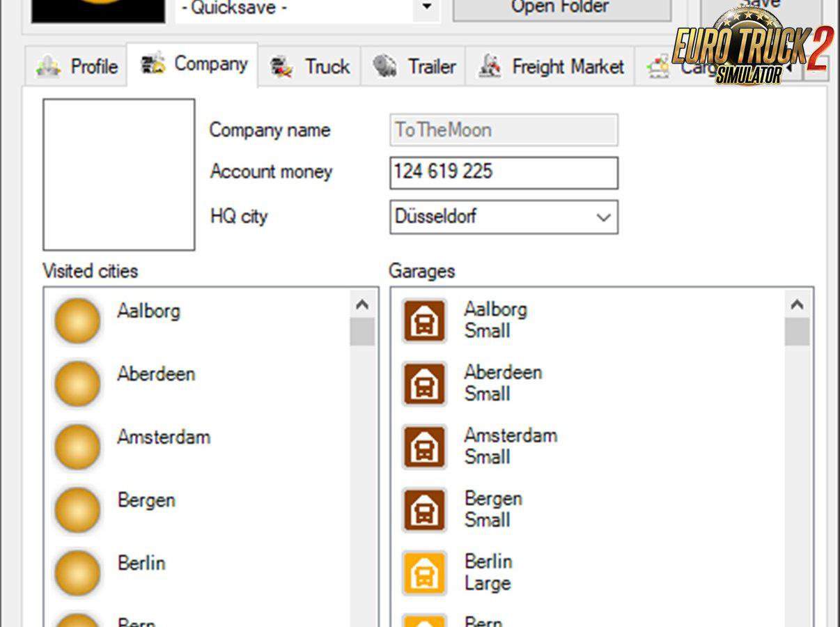Toggle Amsterdam visited city marker

point(77,447)
